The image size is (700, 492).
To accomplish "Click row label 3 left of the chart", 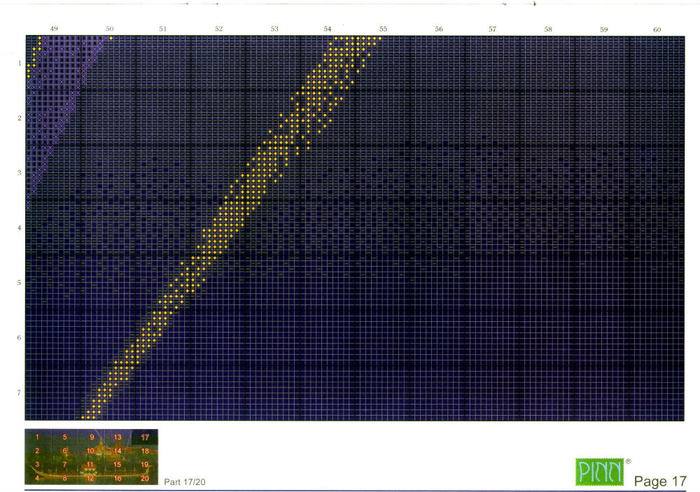I will [19, 172].
